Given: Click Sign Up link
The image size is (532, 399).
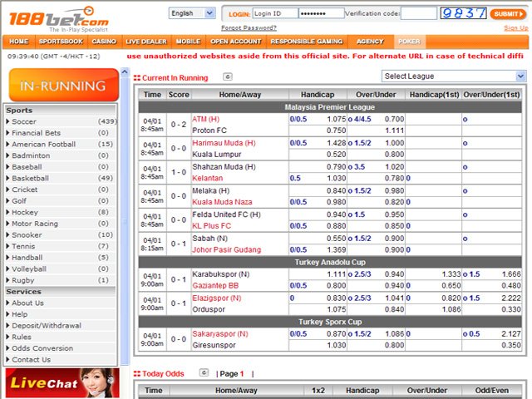Looking at the screenshot, I should click(x=516, y=27).
